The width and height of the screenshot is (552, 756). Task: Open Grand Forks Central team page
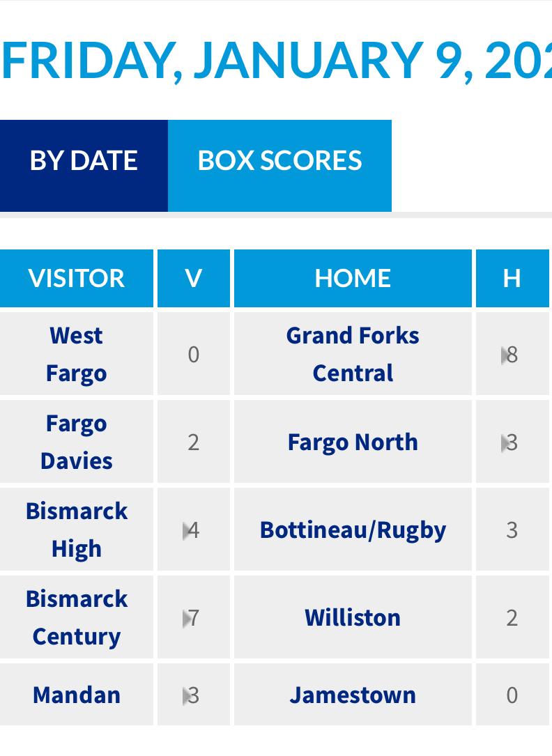tap(353, 354)
